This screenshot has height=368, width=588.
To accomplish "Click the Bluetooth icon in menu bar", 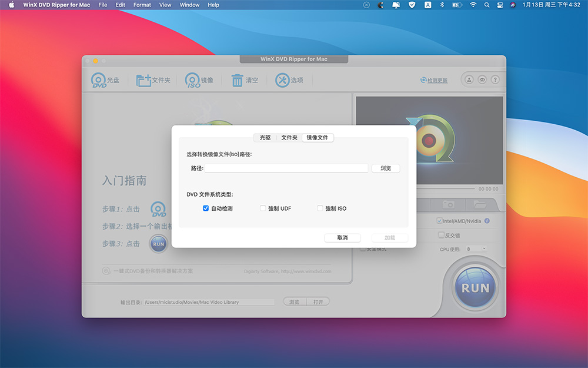I will (442, 5).
